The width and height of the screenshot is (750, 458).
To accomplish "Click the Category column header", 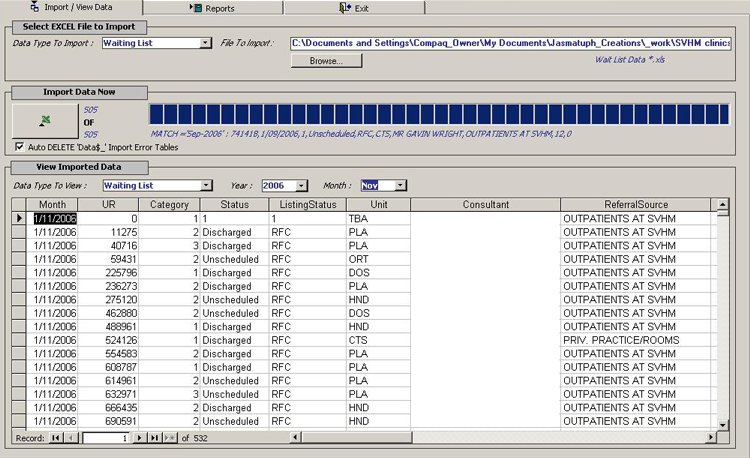I will [x=169, y=205].
